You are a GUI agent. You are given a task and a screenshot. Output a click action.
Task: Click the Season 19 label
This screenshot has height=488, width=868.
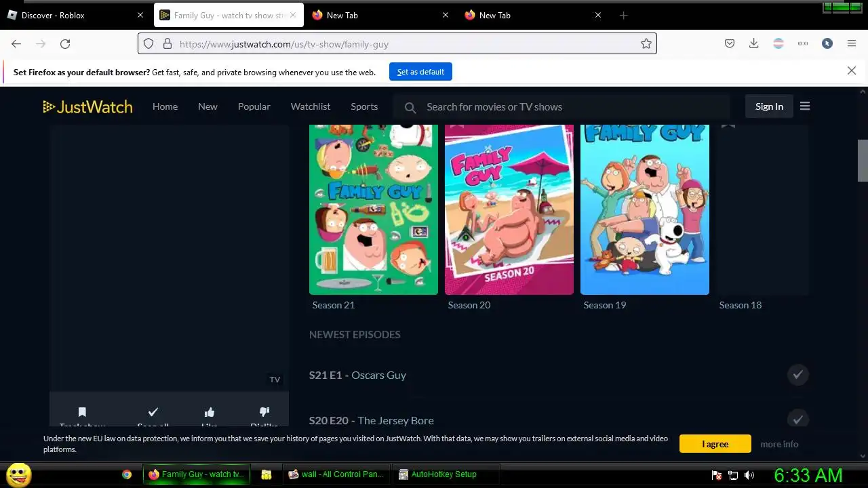605,305
